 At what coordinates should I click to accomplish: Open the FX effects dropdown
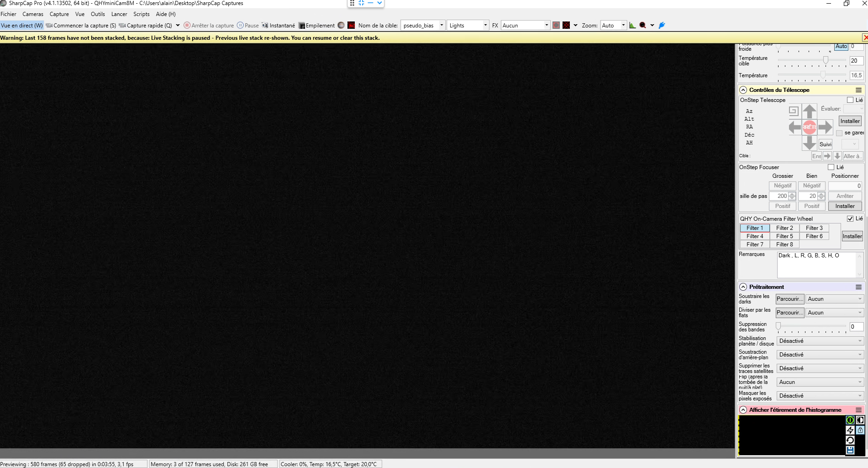tap(547, 25)
